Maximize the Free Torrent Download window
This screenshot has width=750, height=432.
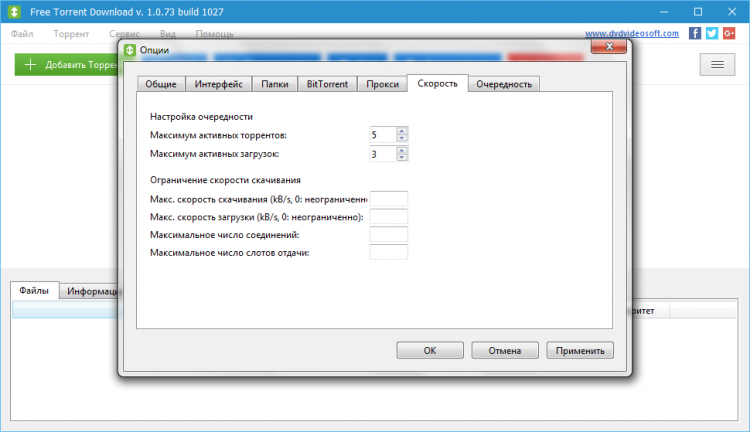(x=698, y=11)
